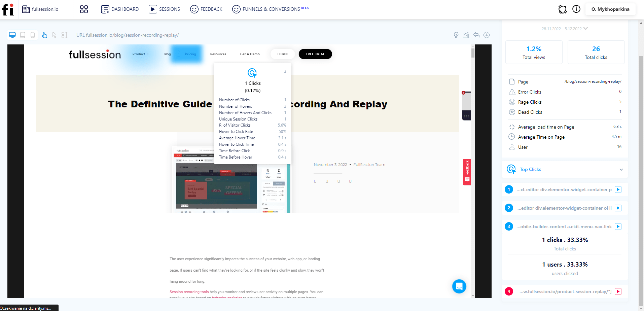
Task: Open the Sessions tab
Action: (165, 9)
